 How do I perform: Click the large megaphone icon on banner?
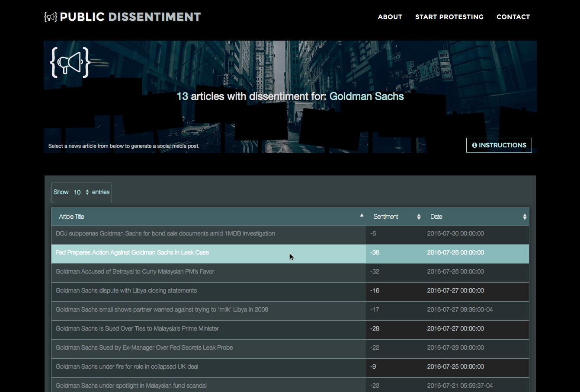click(70, 63)
